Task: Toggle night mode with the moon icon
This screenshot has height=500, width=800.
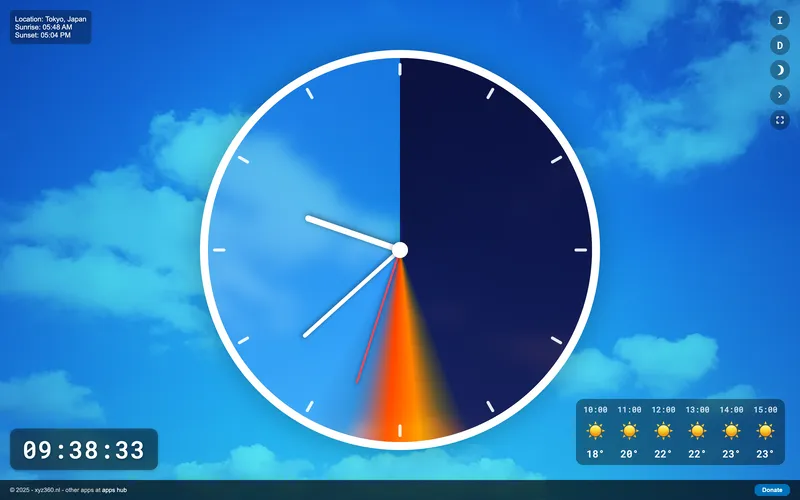Action: (779, 70)
